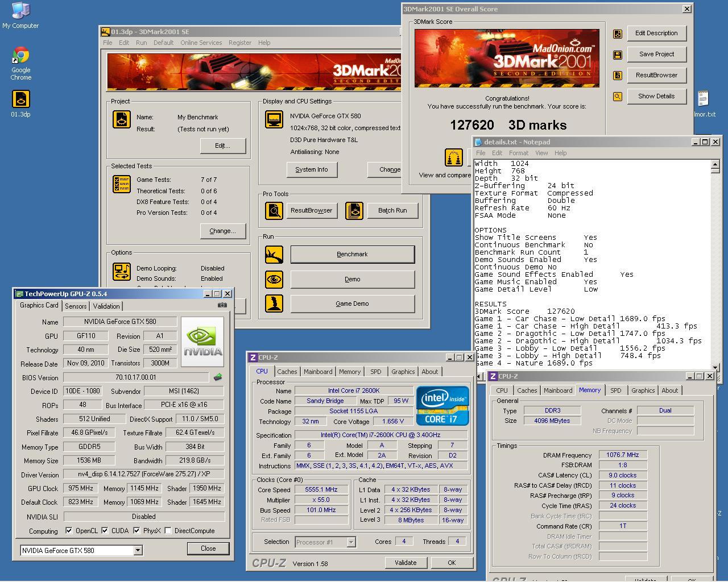Switch to the Sensors tab in GPU-Z
The image size is (728, 582).
(x=76, y=306)
